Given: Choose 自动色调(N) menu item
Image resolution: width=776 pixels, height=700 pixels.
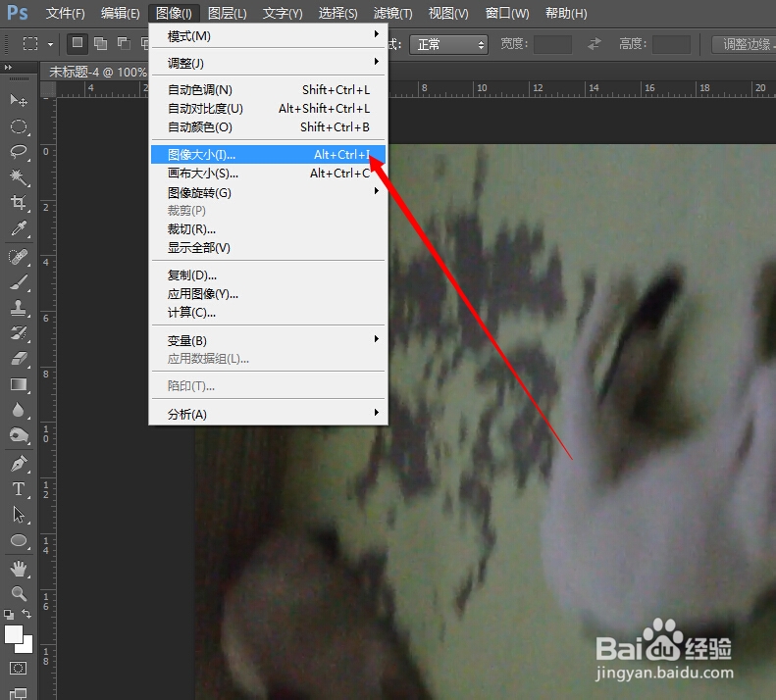Looking at the screenshot, I should [x=268, y=89].
